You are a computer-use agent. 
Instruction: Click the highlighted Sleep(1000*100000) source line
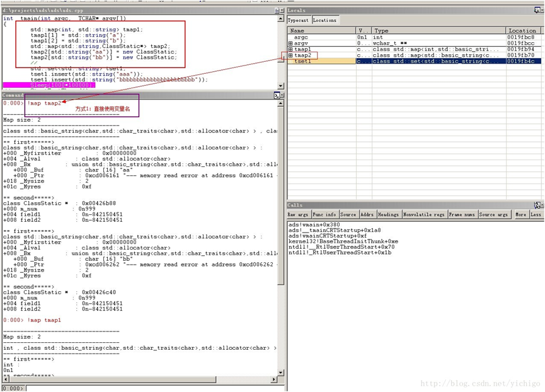click(x=49, y=85)
